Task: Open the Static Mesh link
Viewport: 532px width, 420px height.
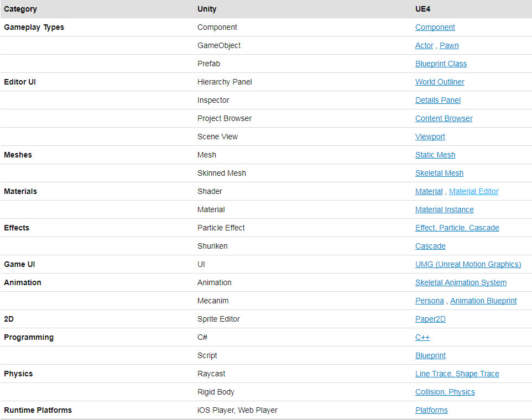Action: tap(435, 155)
